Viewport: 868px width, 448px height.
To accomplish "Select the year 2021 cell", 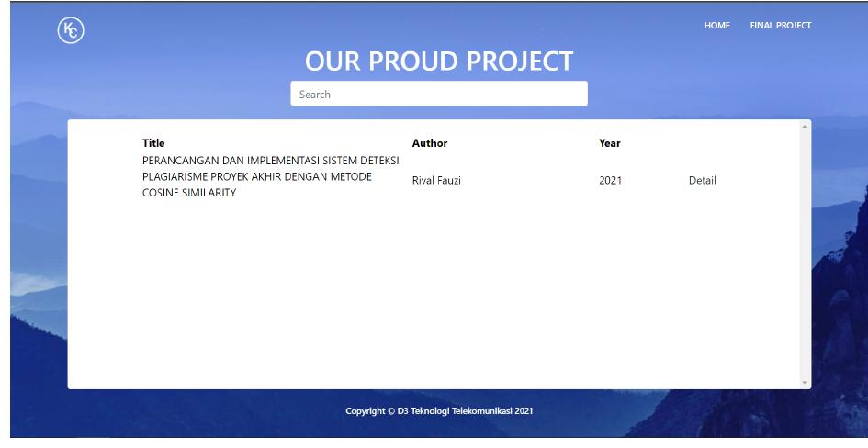I will (610, 180).
